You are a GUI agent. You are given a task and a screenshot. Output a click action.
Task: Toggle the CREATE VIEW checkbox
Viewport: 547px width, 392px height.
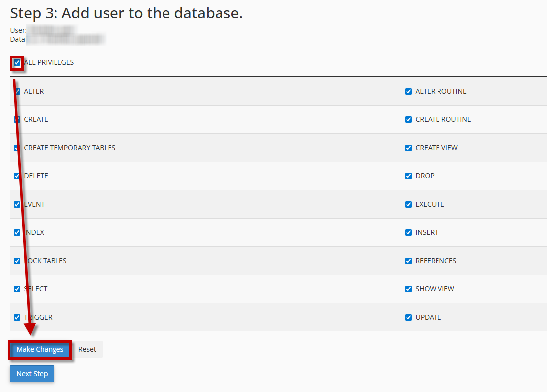[408, 148]
